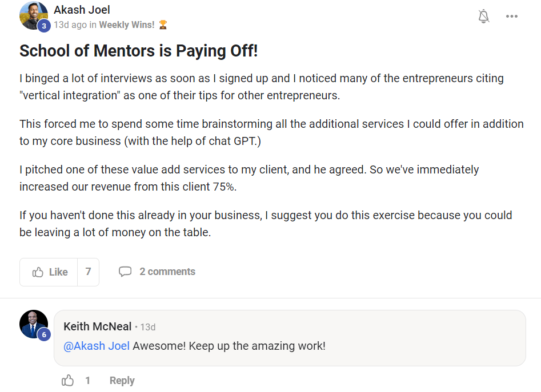Click Akash Joel's profile avatar
541x392 pixels.
pyautogui.click(x=33, y=15)
